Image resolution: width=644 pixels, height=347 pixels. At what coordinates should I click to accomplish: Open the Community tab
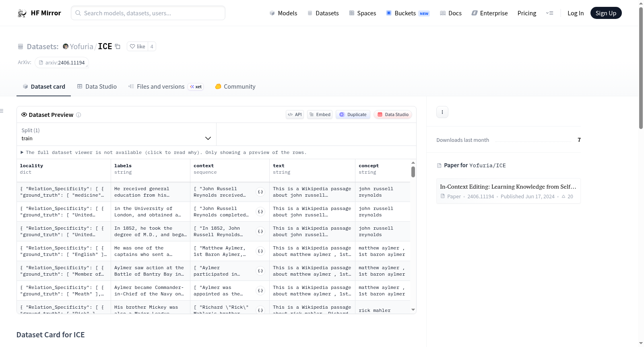[x=235, y=87]
